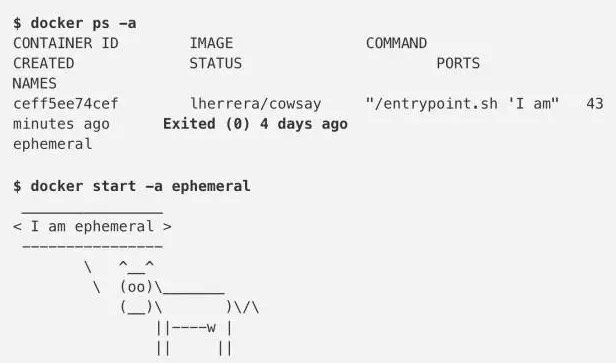Click the 'I am ephemeral' speech bubble text
The image size is (616, 363).
92,227
